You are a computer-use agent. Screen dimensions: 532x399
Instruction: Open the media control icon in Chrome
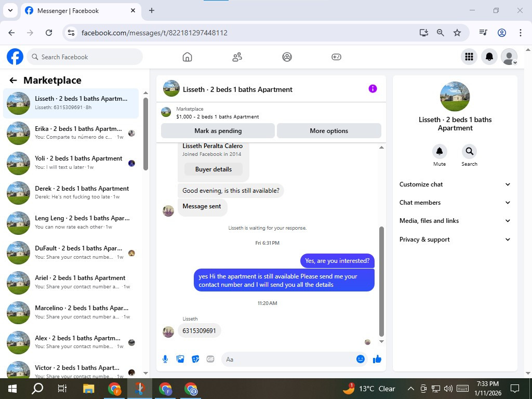click(483, 33)
